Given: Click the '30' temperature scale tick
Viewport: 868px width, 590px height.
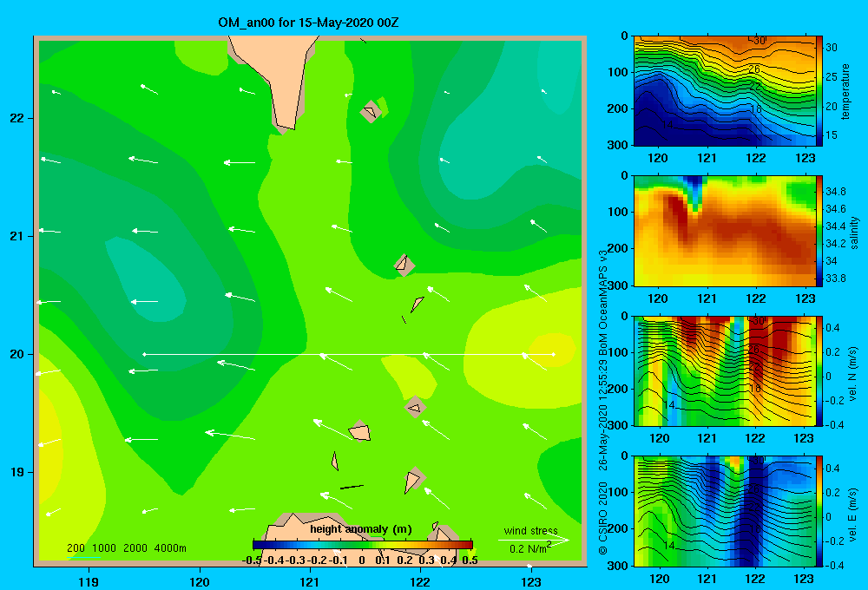Looking at the screenshot, I should click(x=832, y=48).
